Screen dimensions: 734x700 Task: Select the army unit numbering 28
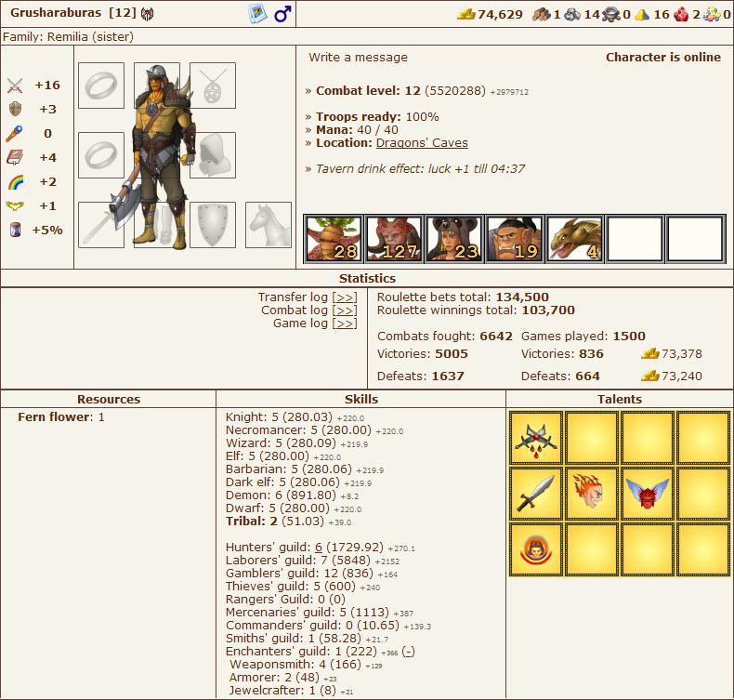[x=333, y=239]
